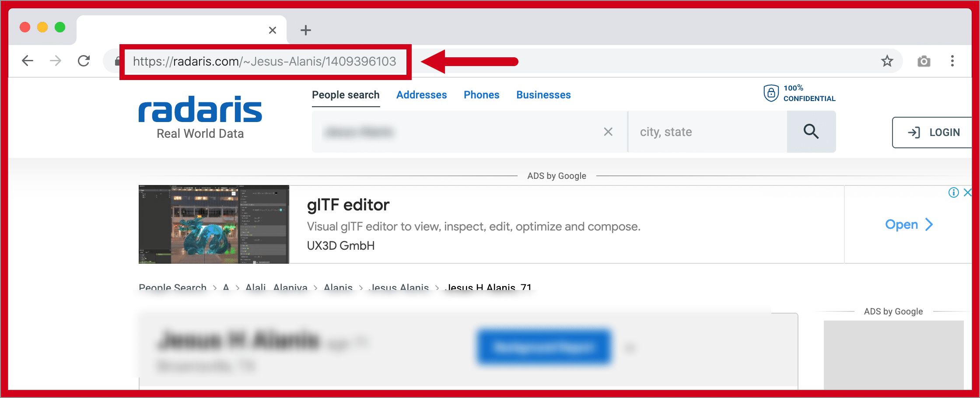Open the browser three-dot menu
This screenshot has width=980, height=398.
point(952,61)
